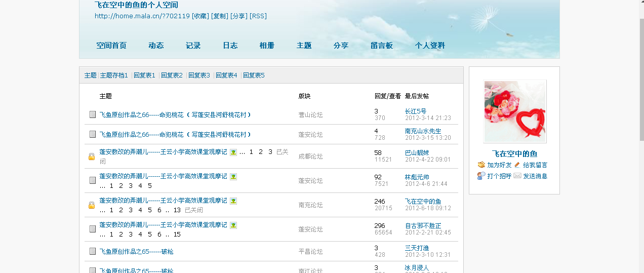Image resolution: width=644 pixels, height=273 pixels.
Task: Click the pencil icon beside 给我留言
Action: 517,165
